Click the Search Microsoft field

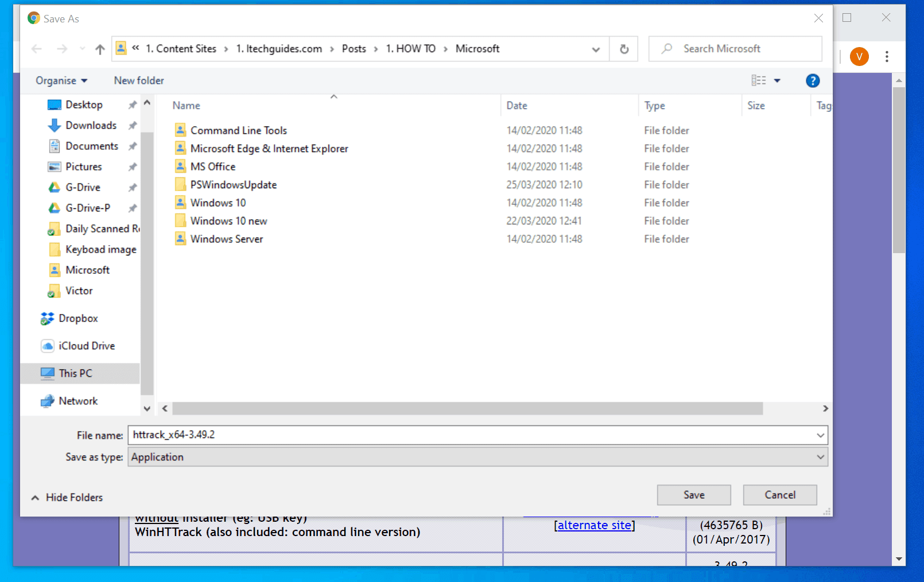735,49
